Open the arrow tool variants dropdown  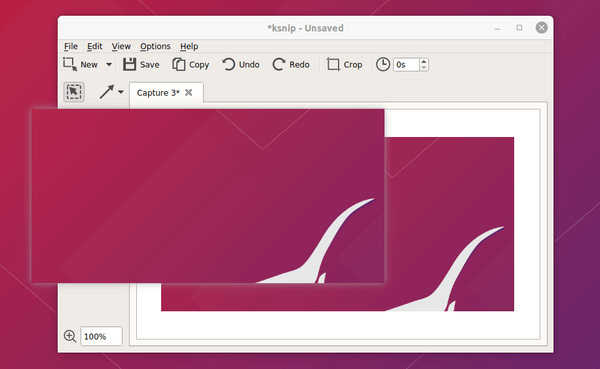(x=121, y=92)
